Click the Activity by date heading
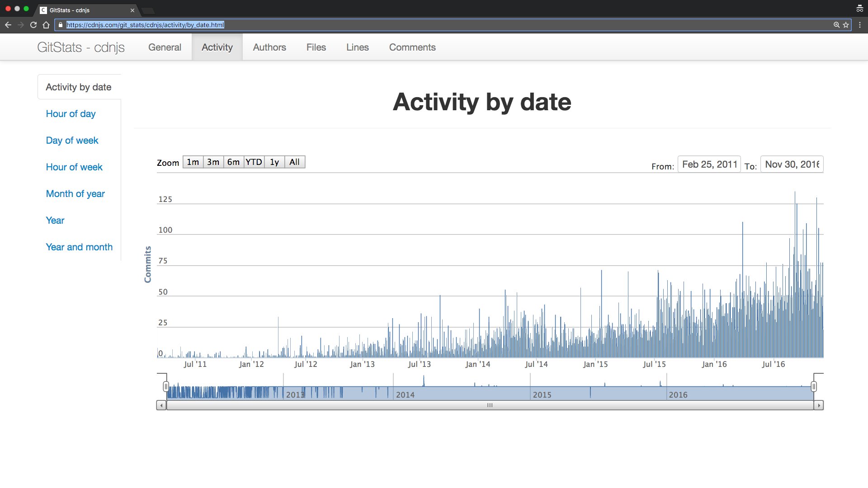Viewport: 868px width, 488px height. (482, 102)
